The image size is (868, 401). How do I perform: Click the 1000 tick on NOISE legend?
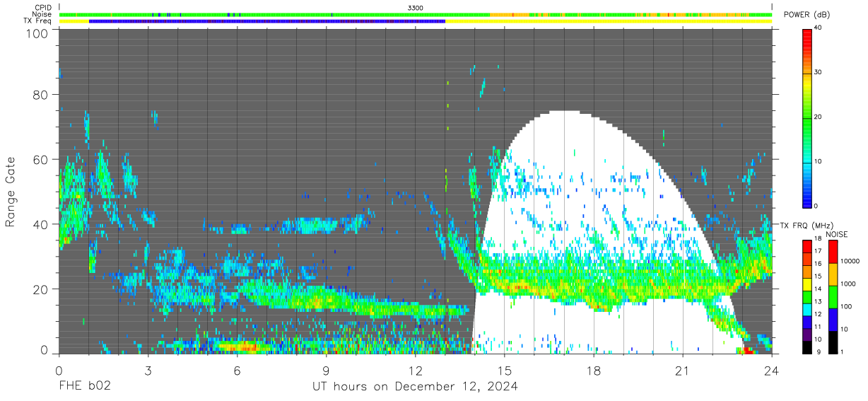(x=847, y=284)
